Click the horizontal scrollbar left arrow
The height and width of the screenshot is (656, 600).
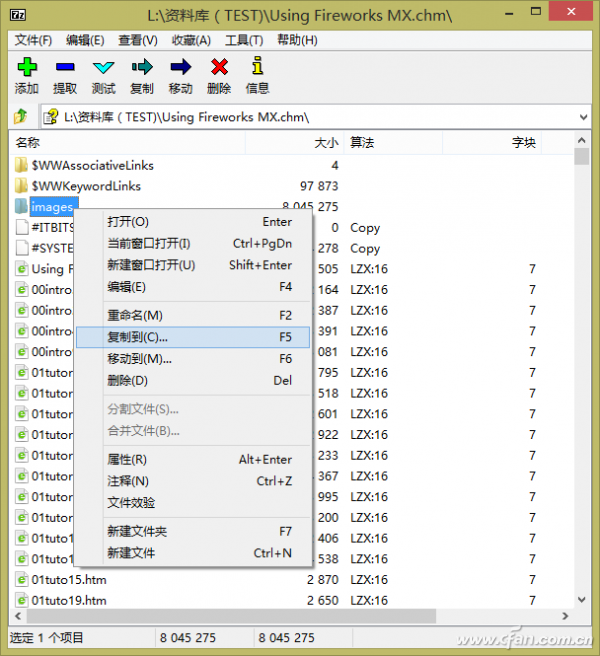(18, 616)
